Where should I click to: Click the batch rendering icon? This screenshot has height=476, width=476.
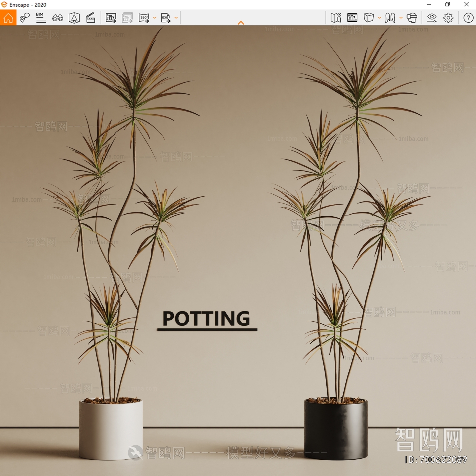[x=127, y=18]
